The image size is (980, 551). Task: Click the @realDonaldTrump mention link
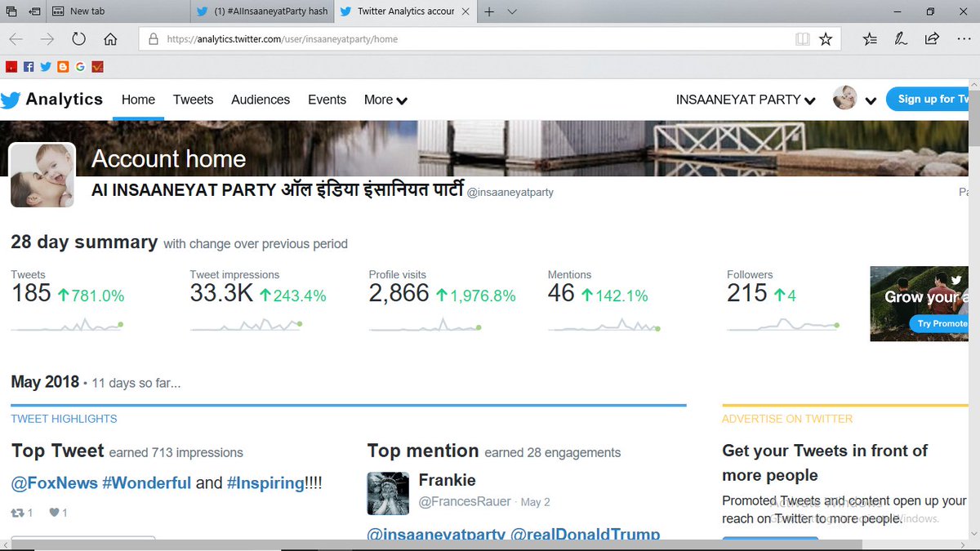pos(585,535)
